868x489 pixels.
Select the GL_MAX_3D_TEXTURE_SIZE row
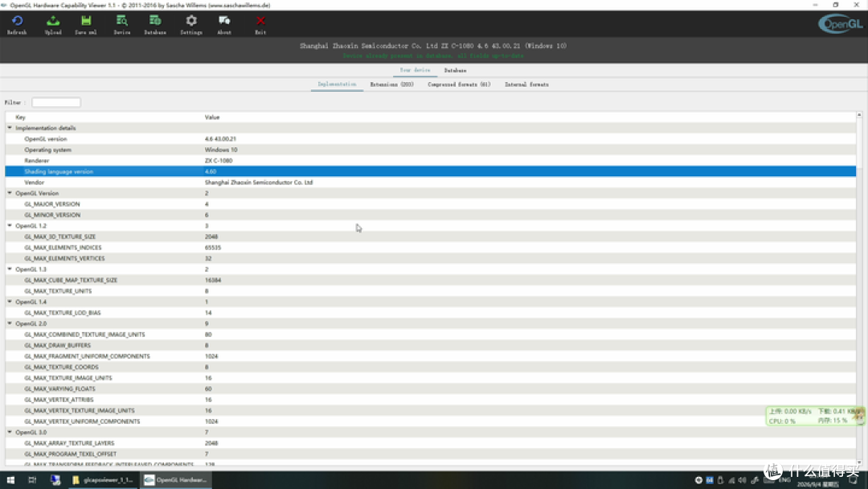point(431,236)
